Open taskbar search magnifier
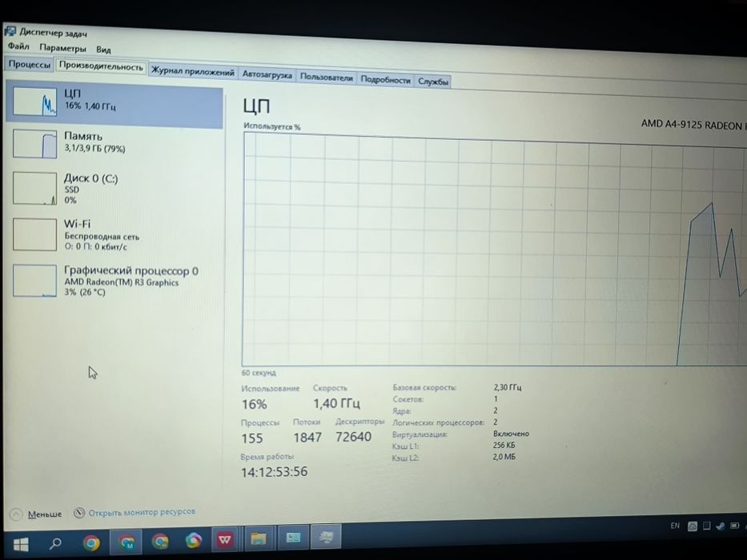Image resolution: width=747 pixels, height=560 pixels. pos(56,543)
